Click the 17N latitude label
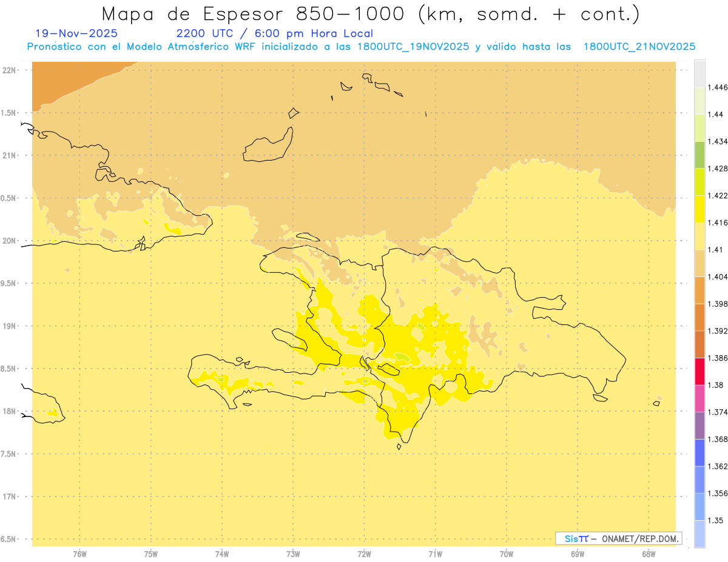This screenshot has width=728, height=562. click(9, 497)
